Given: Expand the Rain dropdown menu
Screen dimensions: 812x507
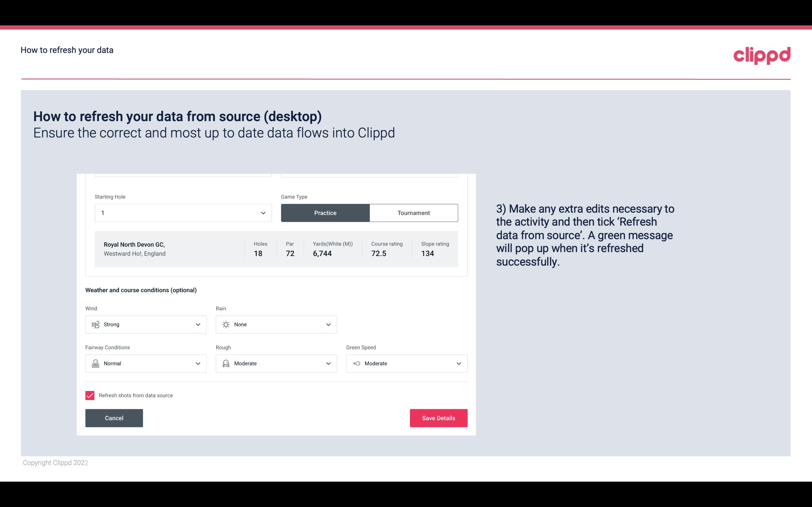Looking at the screenshot, I should pyautogui.click(x=276, y=324).
